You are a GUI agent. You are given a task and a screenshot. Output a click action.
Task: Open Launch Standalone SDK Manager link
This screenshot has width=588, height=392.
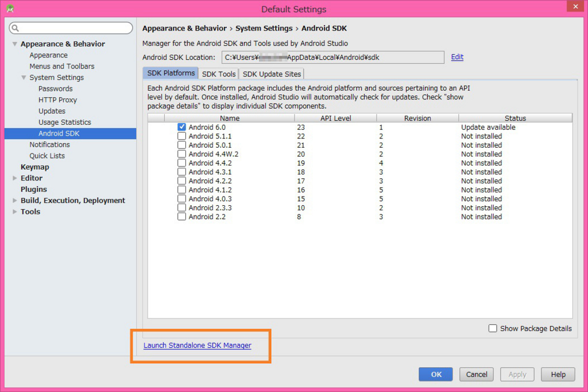(x=198, y=345)
